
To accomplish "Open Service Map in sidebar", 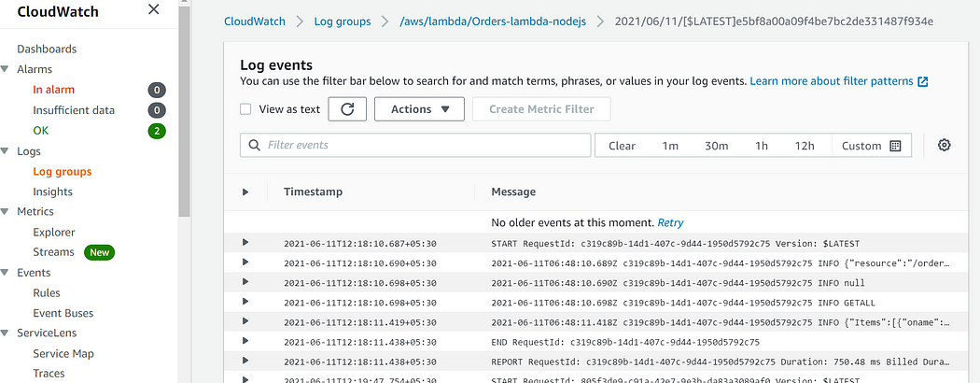I will (63, 354).
